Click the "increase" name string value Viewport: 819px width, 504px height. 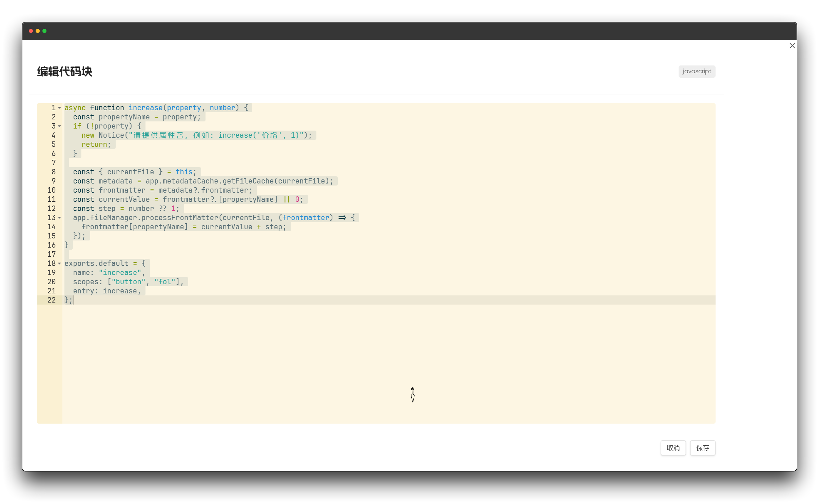(120, 273)
